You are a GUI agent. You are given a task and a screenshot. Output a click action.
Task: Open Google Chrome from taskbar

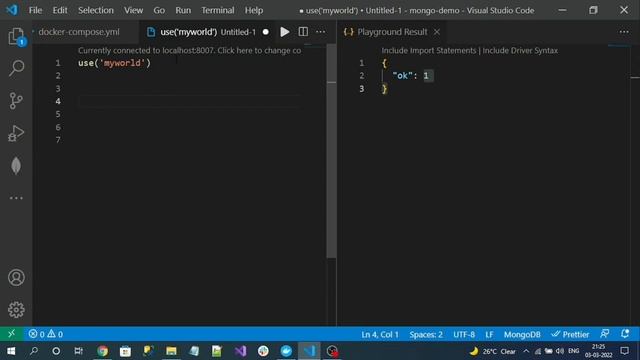(x=102, y=351)
